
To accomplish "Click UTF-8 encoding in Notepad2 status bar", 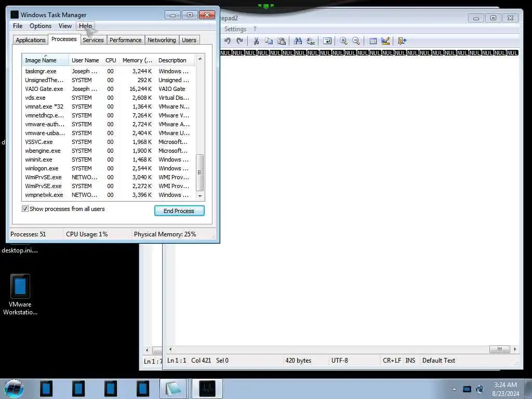I will (340, 361).
